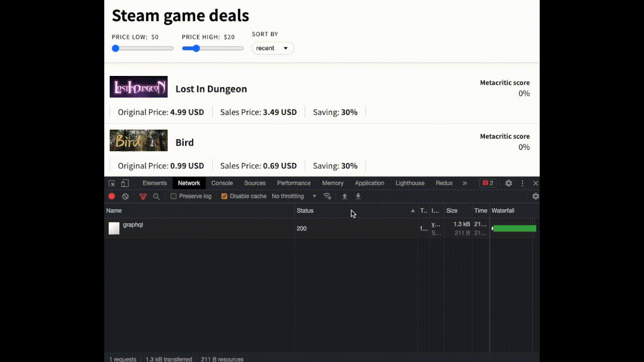Click the Bird game thumbnail
This screenshot has width=644, height=362.
[138, 140]
